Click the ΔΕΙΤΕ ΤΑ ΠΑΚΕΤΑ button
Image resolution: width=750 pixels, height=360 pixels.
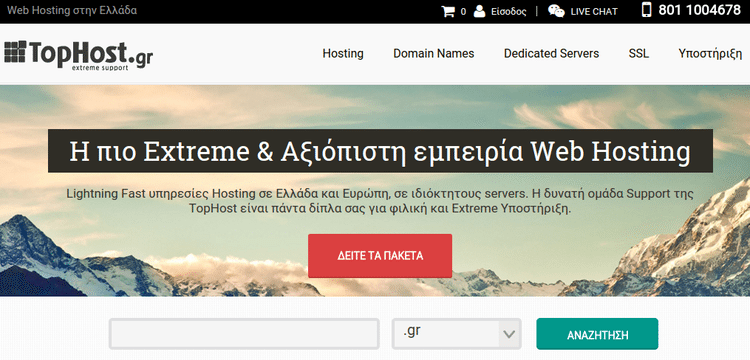point(380,256)
